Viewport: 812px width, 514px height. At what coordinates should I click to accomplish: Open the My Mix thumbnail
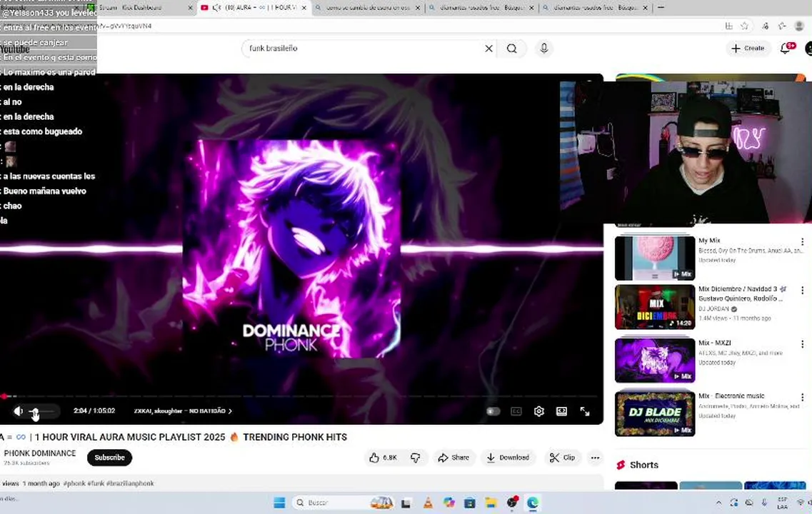point(655,258)
